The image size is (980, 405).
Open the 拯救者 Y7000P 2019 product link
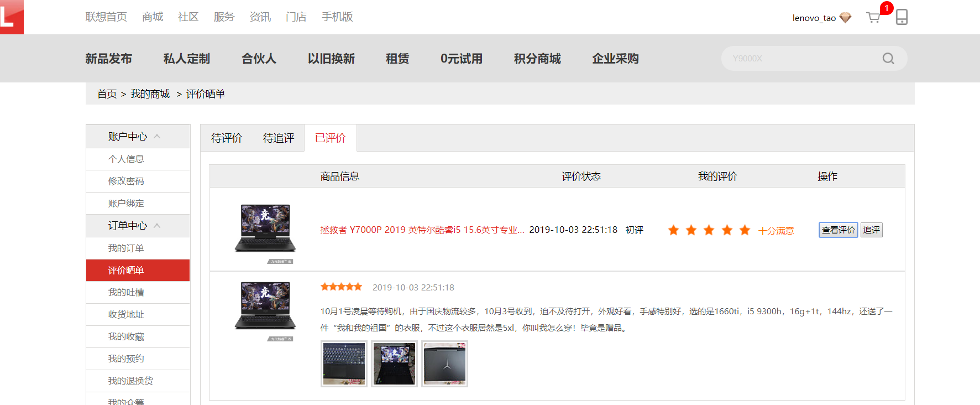click(422, 230)
